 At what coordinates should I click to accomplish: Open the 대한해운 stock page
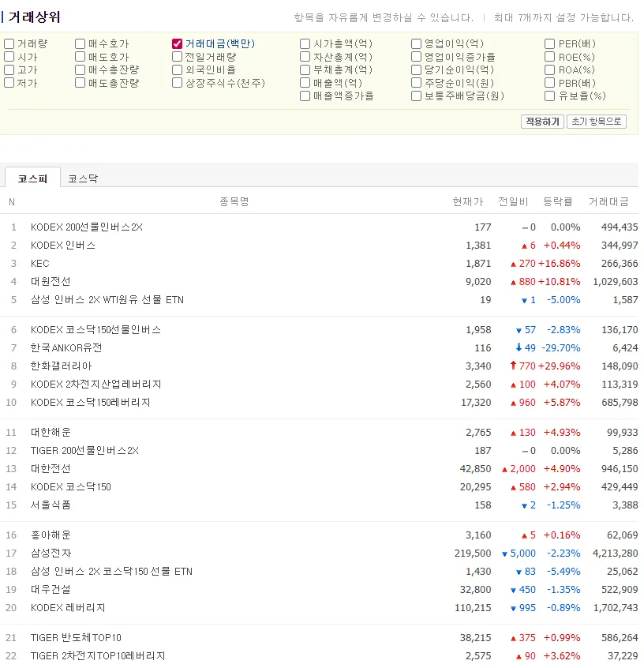(51, 433)
